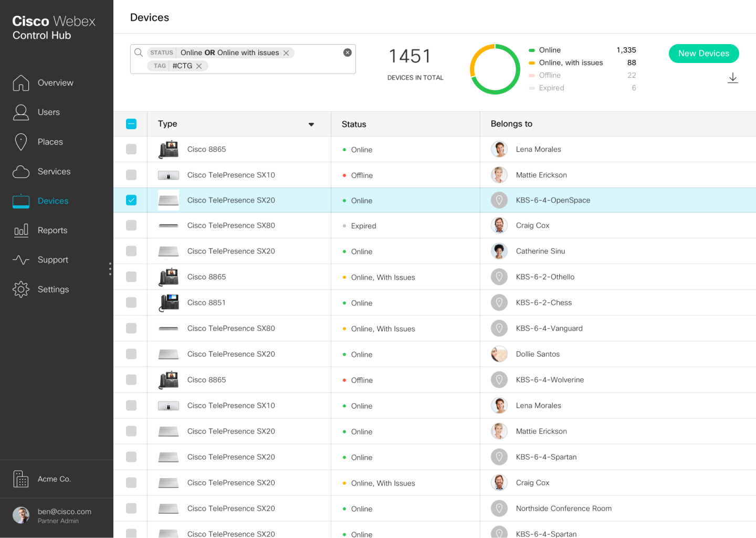756x538 pixels.
Task: Click the device status donut chart
Action: pos(495,69)
